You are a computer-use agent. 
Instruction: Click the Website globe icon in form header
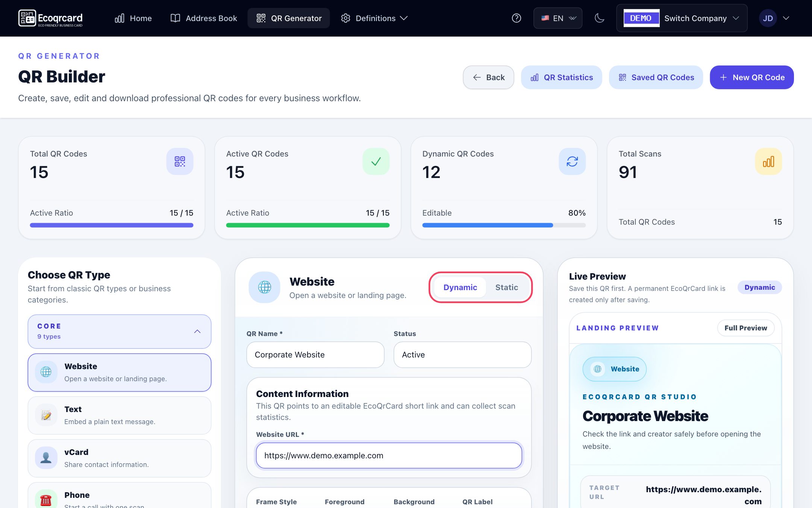click(265, 287)
